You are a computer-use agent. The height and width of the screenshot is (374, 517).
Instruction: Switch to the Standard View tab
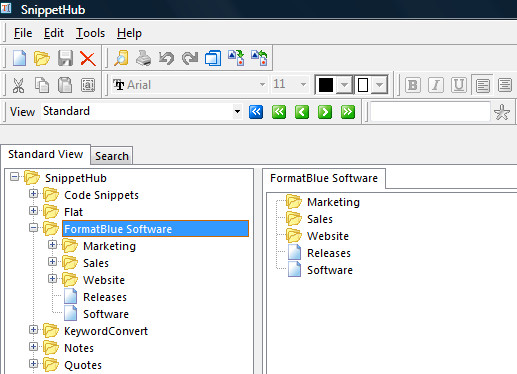click(x=46, y=154)
